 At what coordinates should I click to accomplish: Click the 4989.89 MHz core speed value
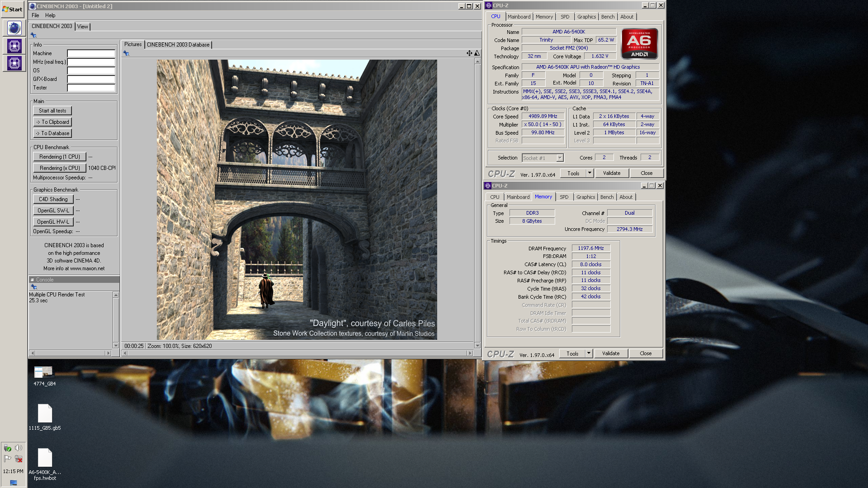click(542, 117)
